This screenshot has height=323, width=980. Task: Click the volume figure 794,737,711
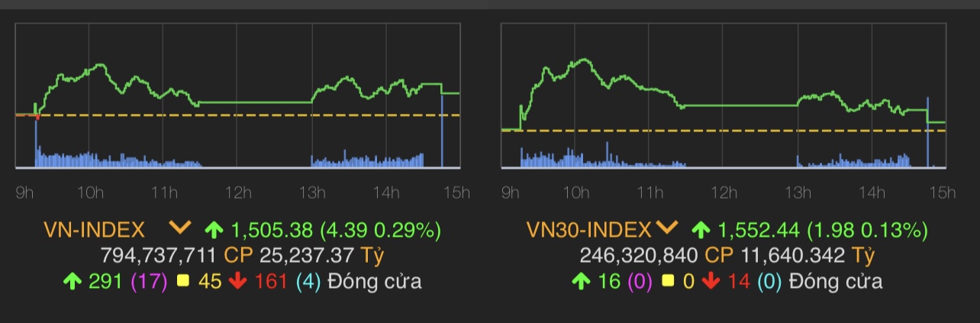coord(160,255)
